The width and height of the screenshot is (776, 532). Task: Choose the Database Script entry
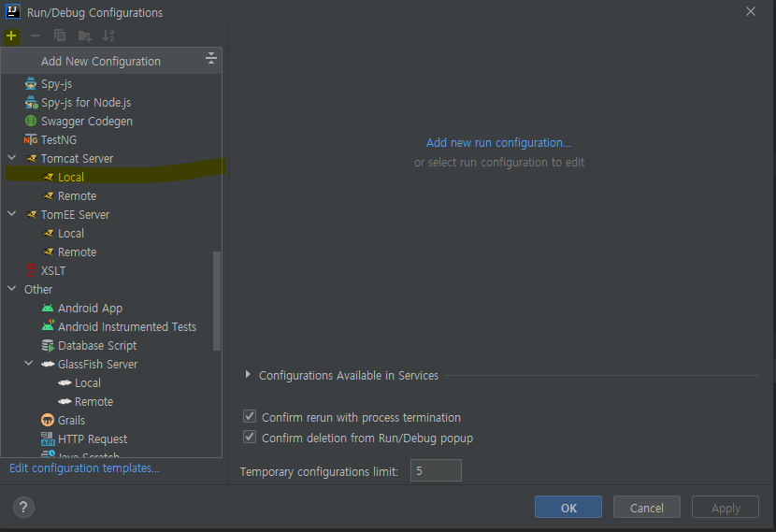pos(97,345)
